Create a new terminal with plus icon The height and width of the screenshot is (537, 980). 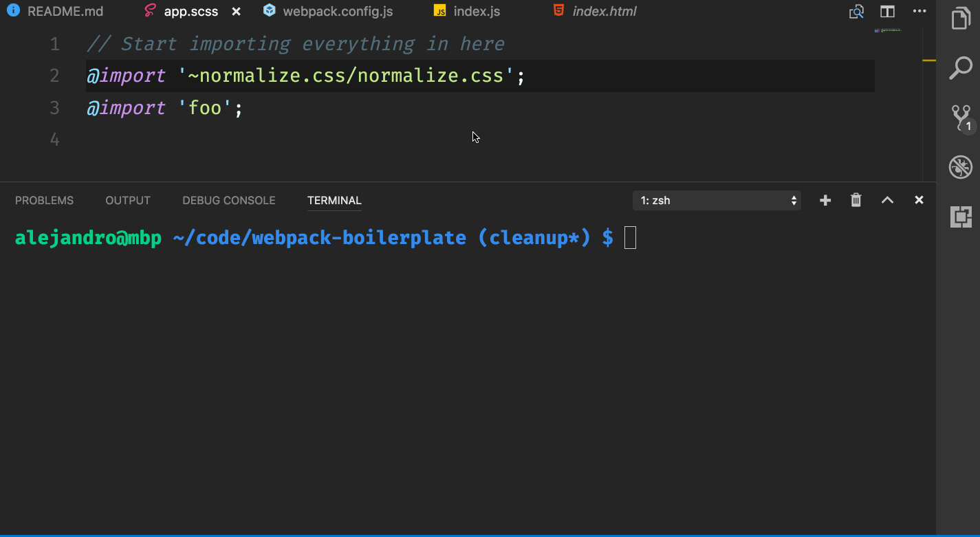coord(825,200)
